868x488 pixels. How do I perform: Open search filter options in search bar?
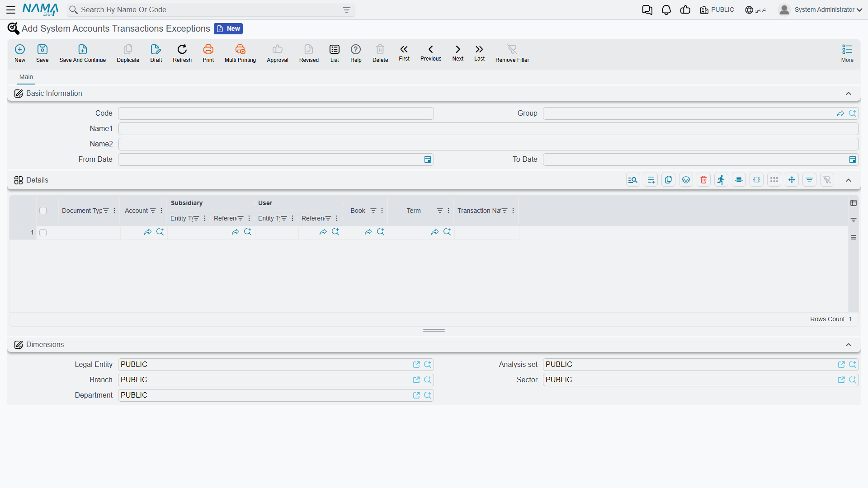click(347, 10)
